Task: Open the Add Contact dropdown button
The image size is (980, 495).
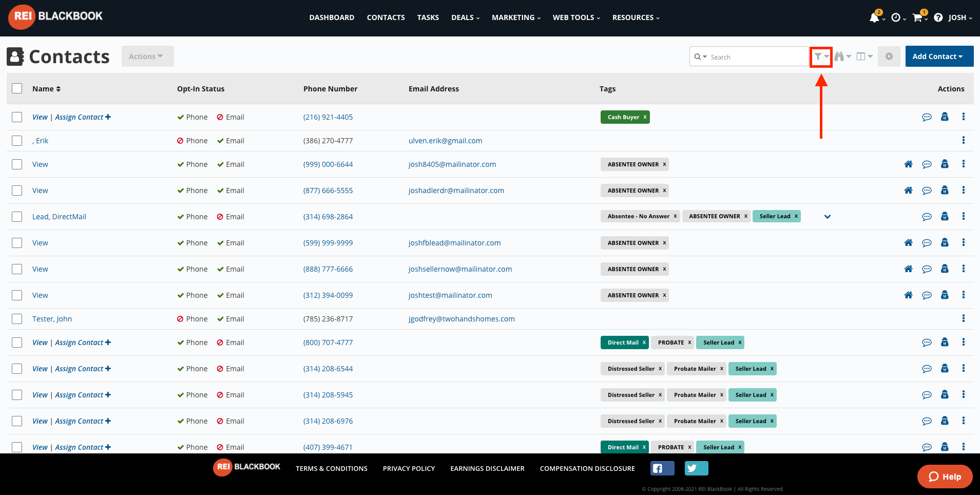Action: (x=939, y=56)
